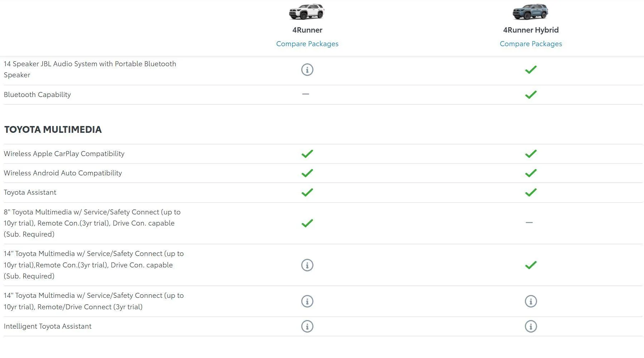Click Compare Packages link under 4Runner

[x=307, y=44]
